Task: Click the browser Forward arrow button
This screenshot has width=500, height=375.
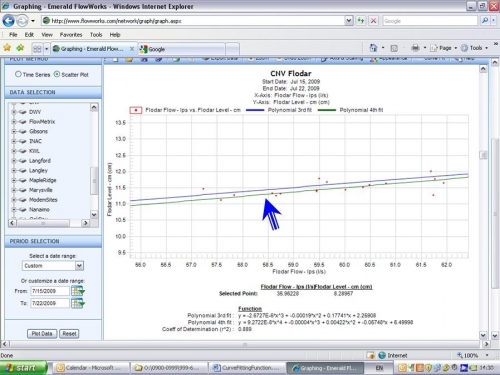Action: point(22,21)
